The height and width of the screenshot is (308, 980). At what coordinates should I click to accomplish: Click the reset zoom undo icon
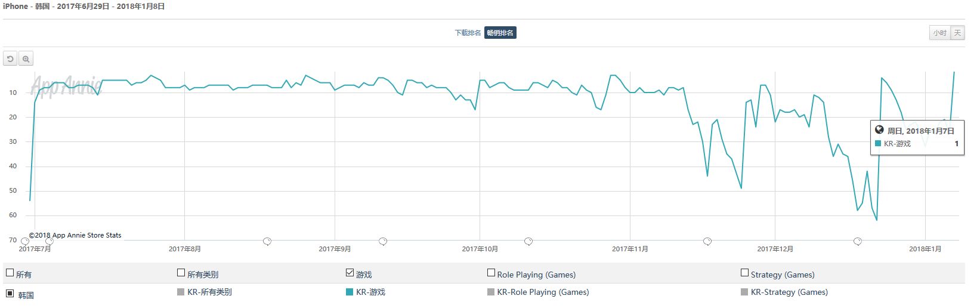[10, 58]
